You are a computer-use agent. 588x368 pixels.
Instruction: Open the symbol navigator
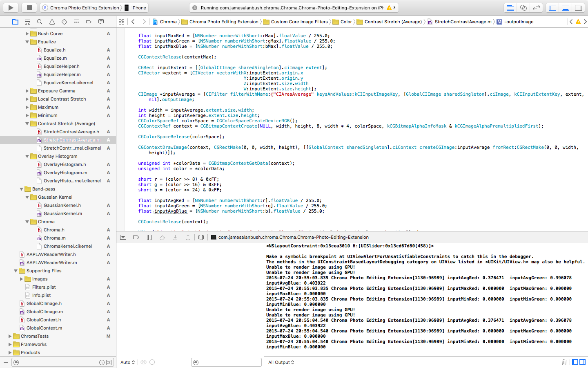pyautogui.click(x=27, y=22)
